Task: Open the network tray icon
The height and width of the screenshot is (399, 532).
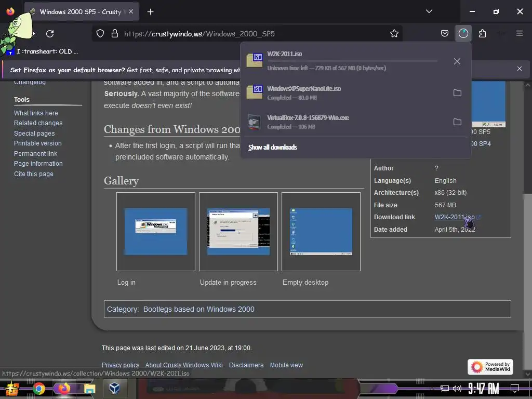Action: (444, 389)
